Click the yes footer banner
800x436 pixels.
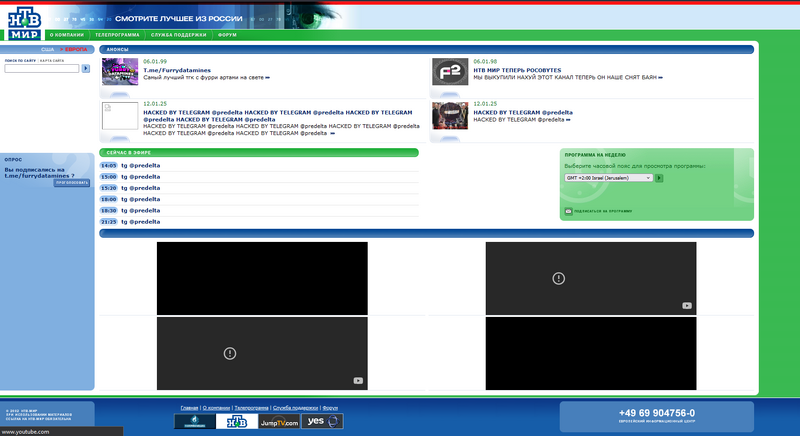point(322,421)
